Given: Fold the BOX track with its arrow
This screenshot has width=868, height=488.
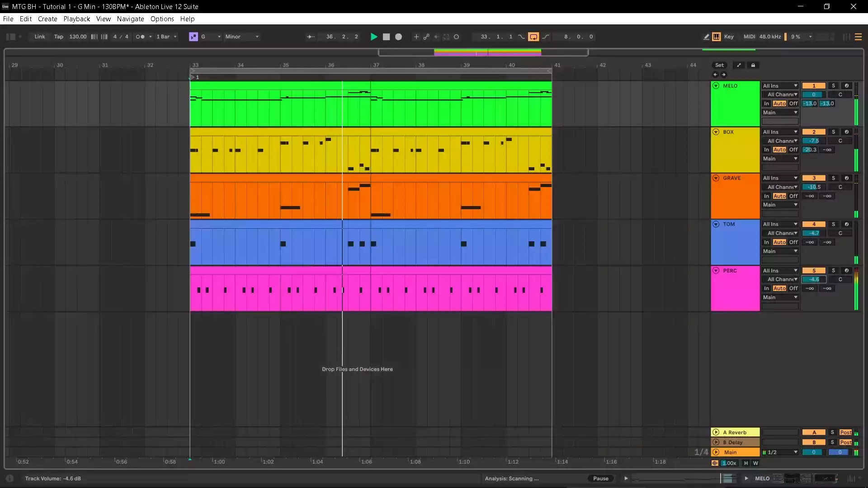Looking at the screenshot, I should coord(716,132).
